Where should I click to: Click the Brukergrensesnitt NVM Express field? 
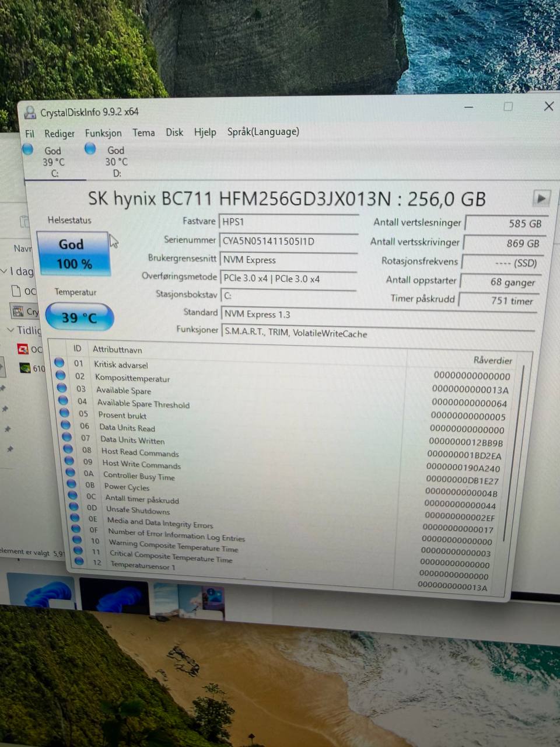click(x=288, y=260)
